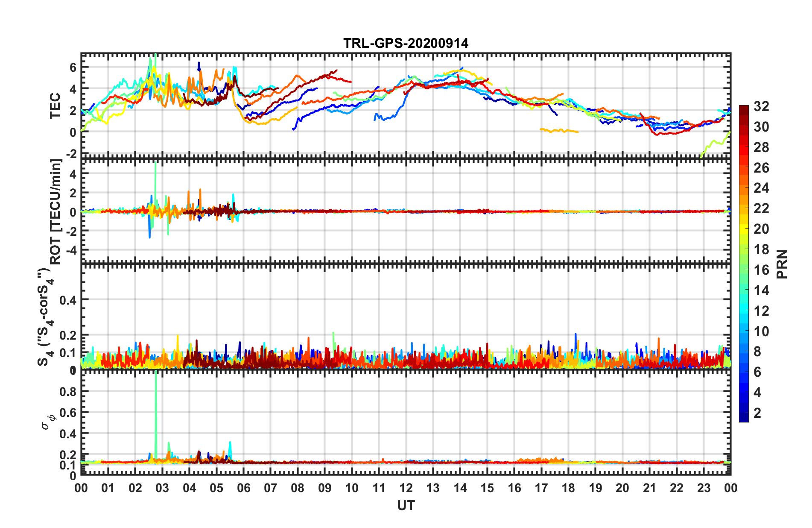Click x-axis tick label 09
The width and height of the screenshot is (812, 528).
point(325,488)
